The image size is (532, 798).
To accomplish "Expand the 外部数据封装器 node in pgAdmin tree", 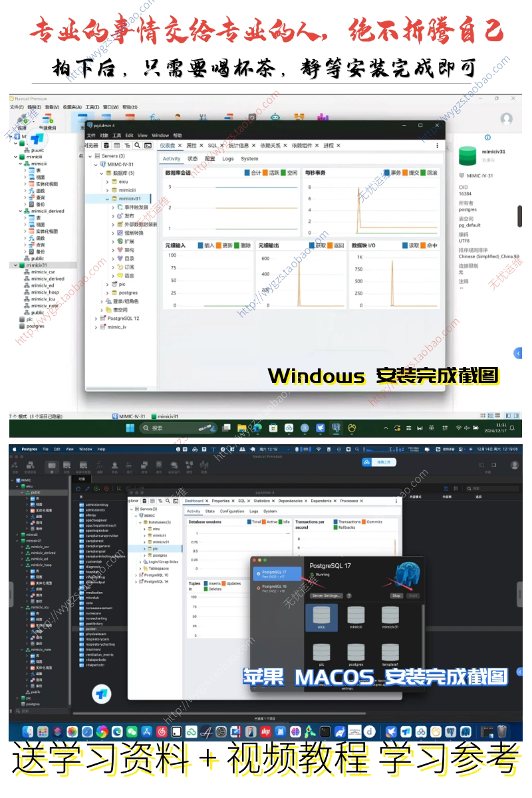I will [x=113, y=224].
